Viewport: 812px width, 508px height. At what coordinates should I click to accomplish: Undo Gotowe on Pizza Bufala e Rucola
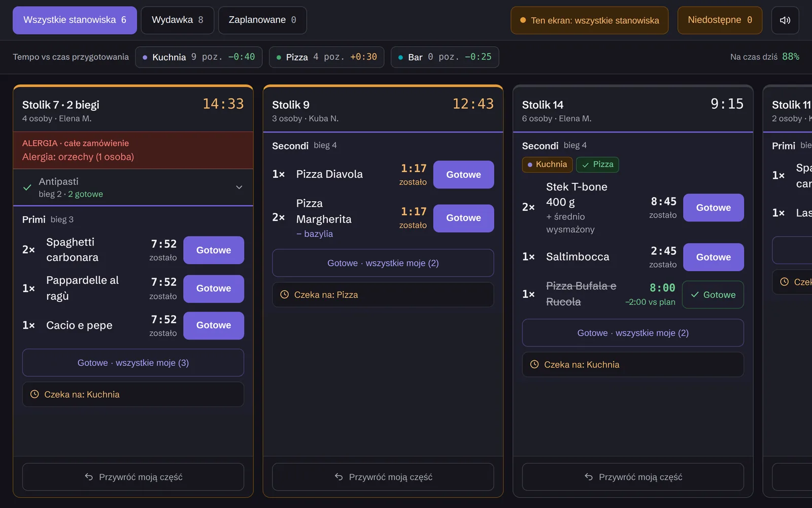[713, 295]
